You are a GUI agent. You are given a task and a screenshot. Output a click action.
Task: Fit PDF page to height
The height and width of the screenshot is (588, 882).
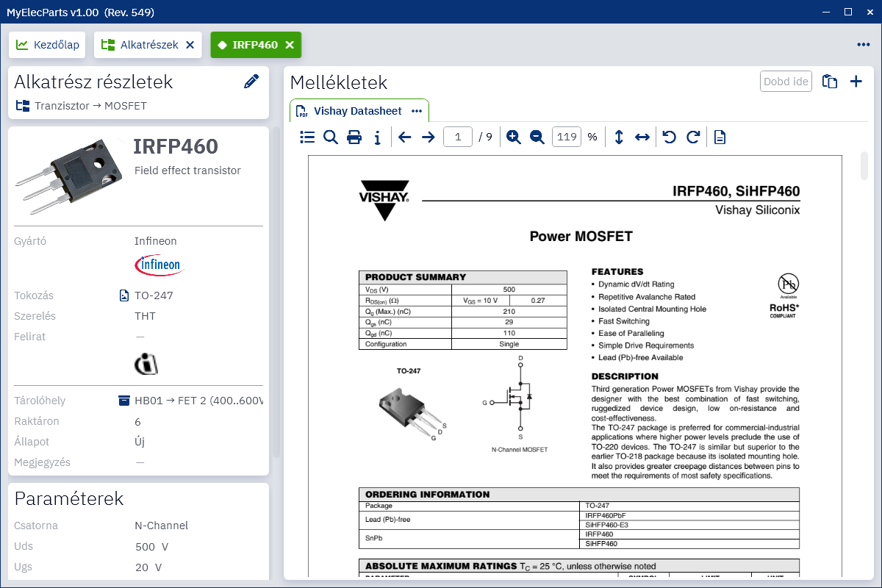click(619, 137)
